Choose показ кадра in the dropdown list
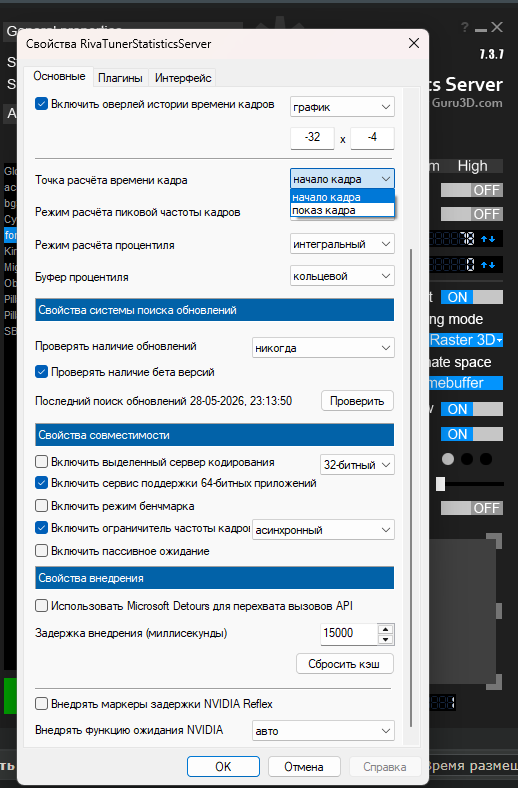Image resolution: width=518 pixels, height=788 pixels. (342, 210)
